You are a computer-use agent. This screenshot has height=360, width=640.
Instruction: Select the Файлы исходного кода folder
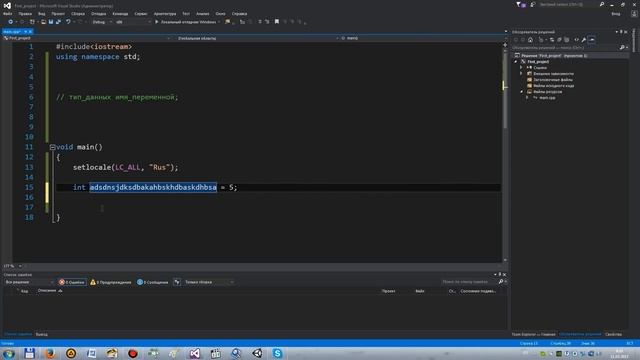click(x=553, y=86)
